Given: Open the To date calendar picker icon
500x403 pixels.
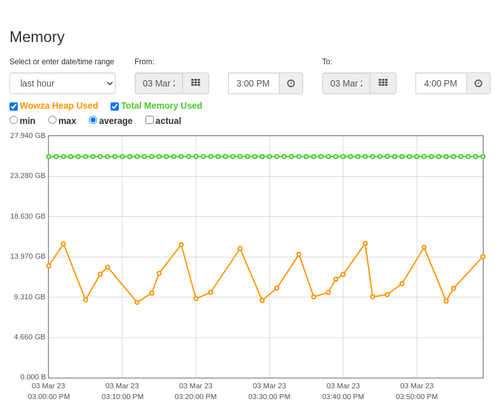Looking at the screenshot, I should tap(383, 83).
